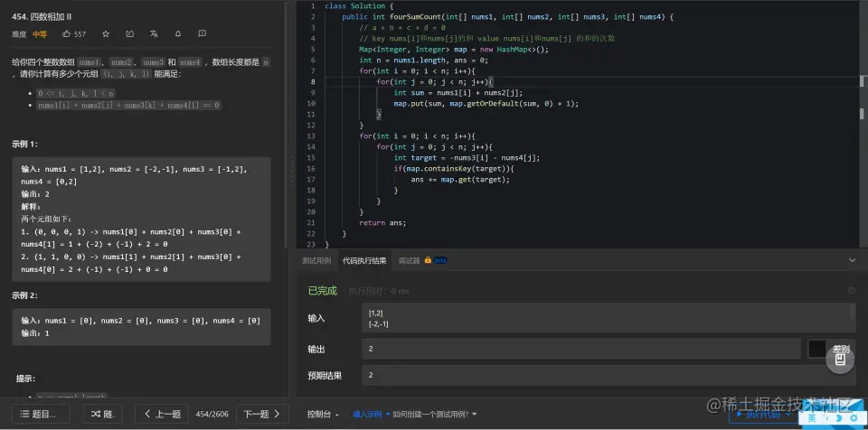Click the IME 英 language indicator
Viewport: 868px width, 430px height.
[x=812, y=418]
